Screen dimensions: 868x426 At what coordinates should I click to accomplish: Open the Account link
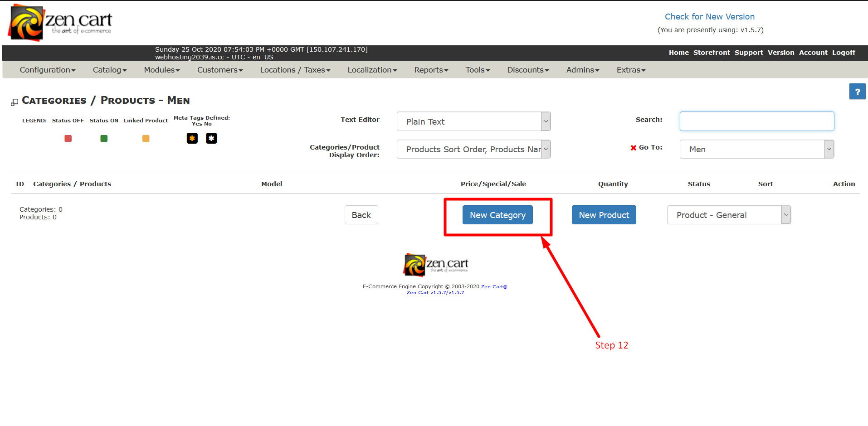(x=813, y=53)
